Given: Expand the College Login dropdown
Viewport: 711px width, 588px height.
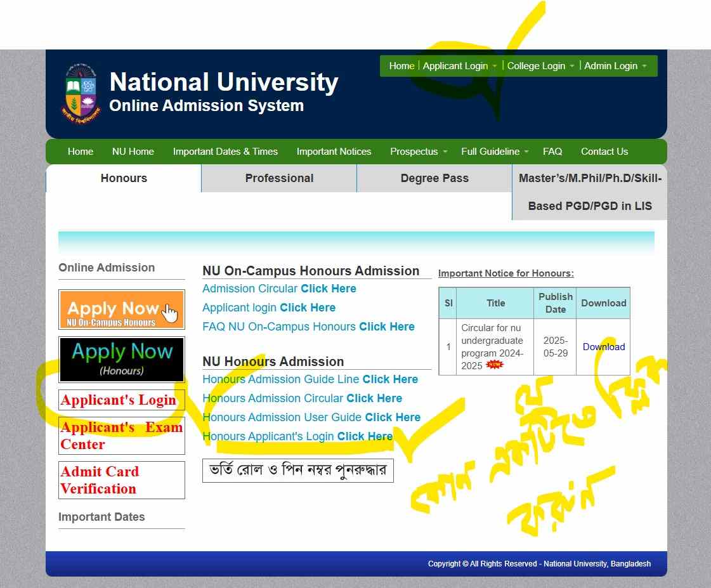Looking at the screenshot, I should pyautogui.click(x=540, y=66).
